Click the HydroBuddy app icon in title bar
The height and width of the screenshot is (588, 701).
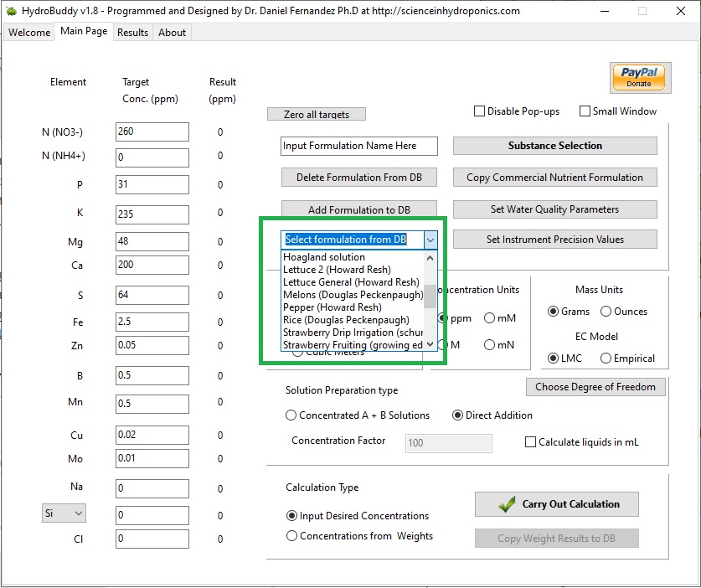pos(11,11)
